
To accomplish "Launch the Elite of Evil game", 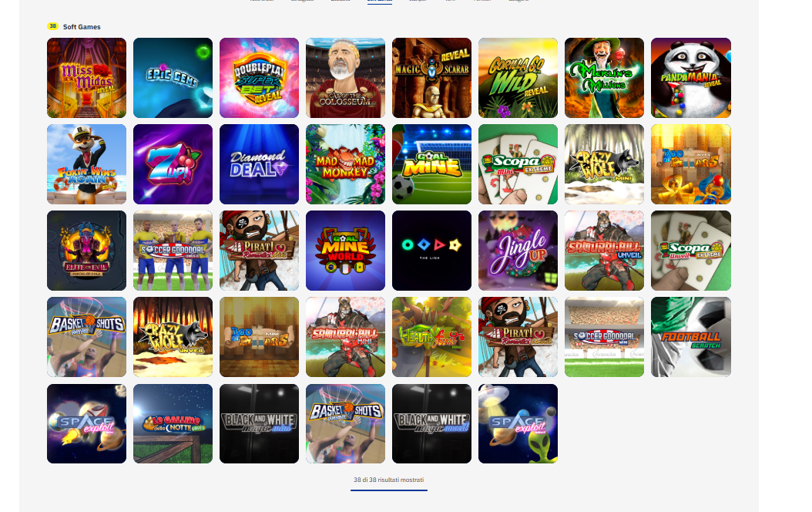I will pos(86,251).
